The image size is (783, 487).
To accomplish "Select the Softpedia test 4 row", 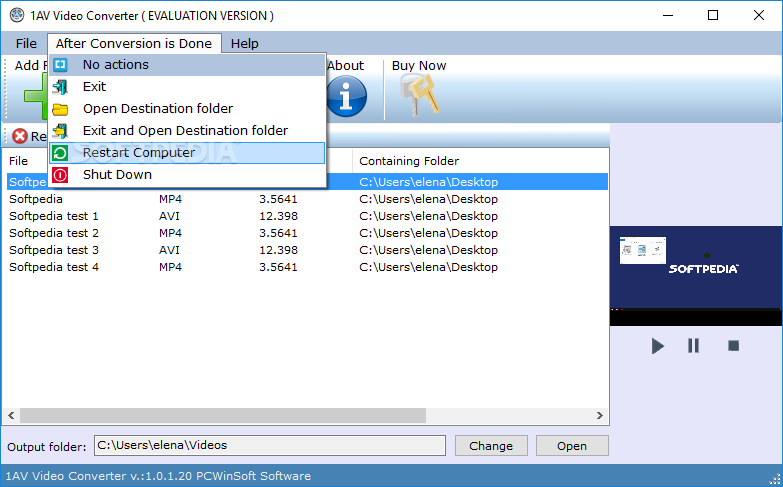I will coord(307,267).
